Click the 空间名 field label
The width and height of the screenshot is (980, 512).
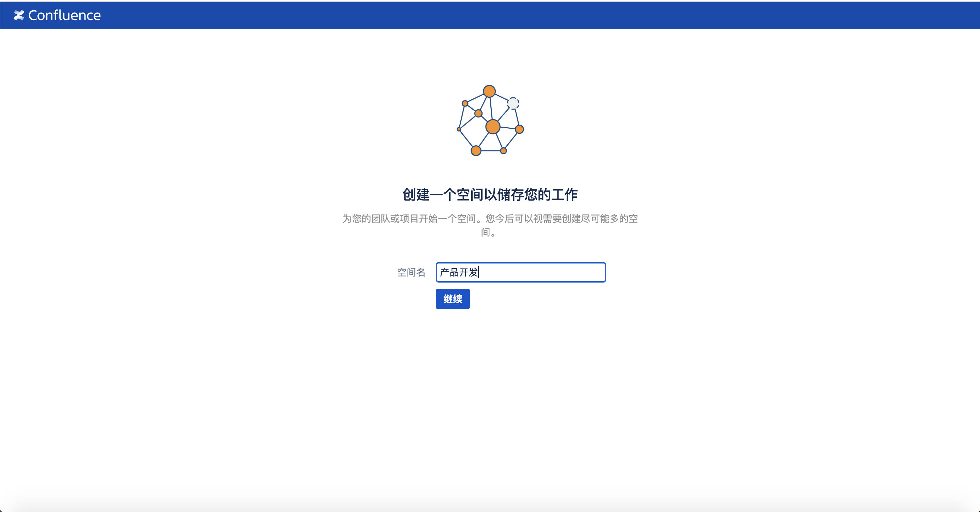(x=411, y=272)
